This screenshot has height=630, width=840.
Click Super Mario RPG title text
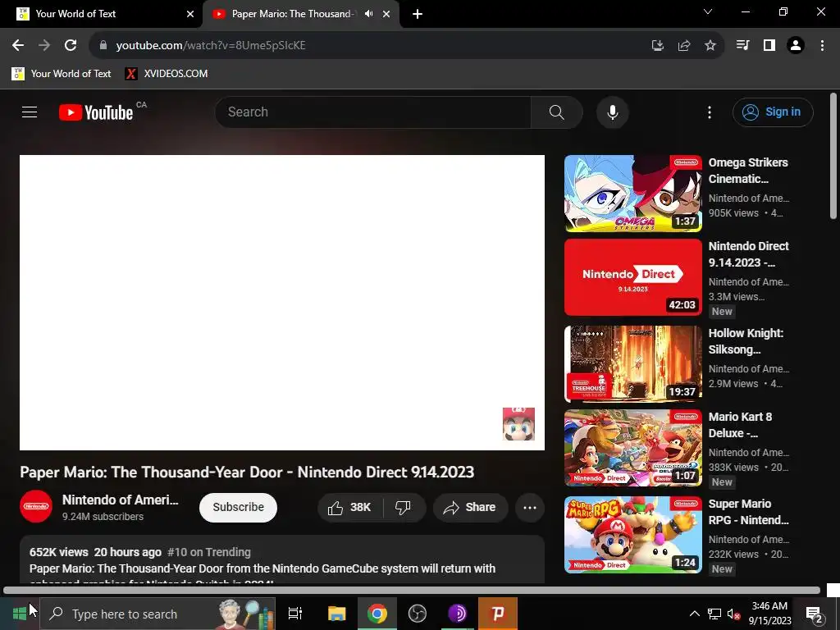point(748,512)
